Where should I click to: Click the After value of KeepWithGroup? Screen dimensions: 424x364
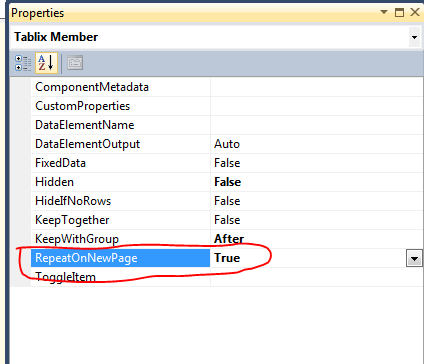[229, 239]
